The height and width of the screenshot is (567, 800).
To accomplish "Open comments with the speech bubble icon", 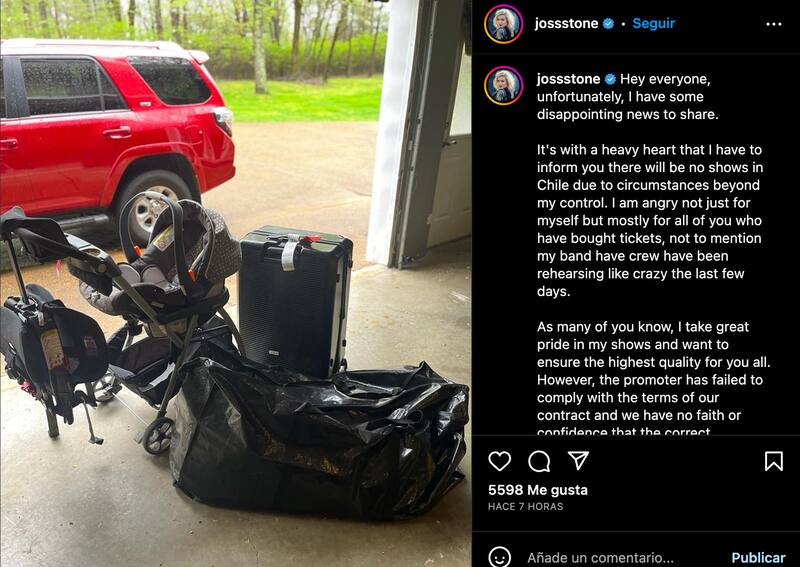I will click(539, 461).
